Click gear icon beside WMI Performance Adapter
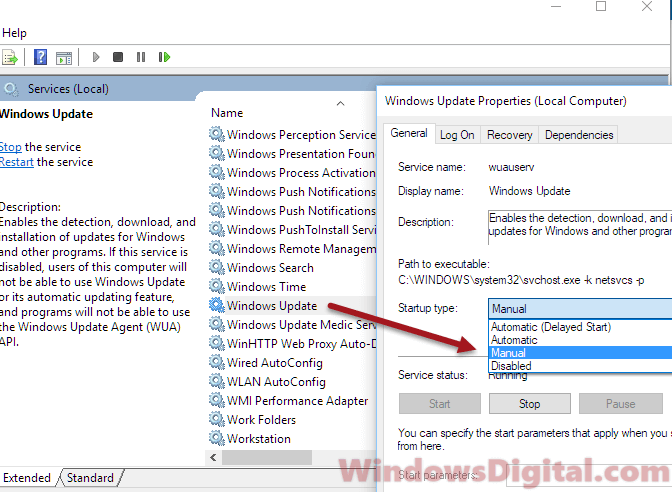Viewport: 672px width, 492px height. (217, 400)
